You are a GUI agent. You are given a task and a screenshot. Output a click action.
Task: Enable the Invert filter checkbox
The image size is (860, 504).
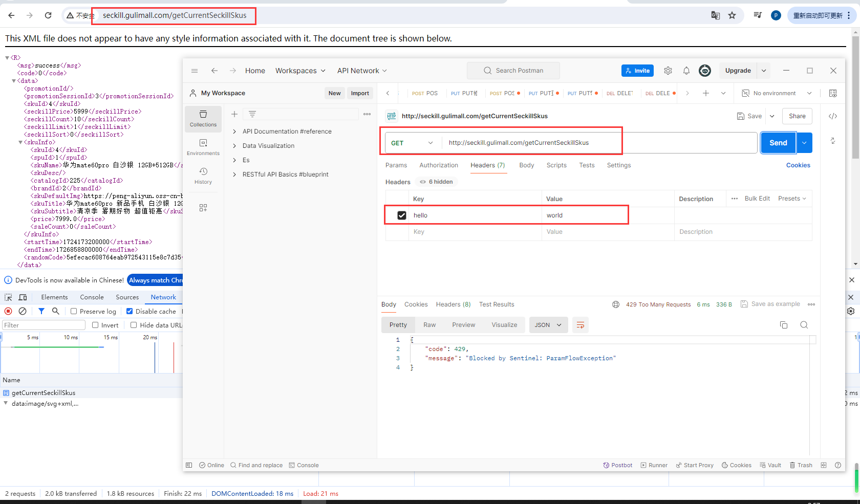(x=95, y=325)
